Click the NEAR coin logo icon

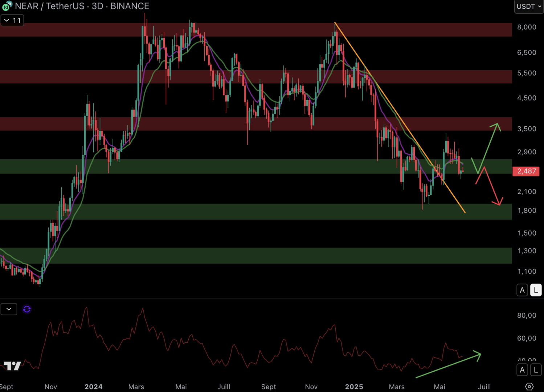(x=7, y=6)
